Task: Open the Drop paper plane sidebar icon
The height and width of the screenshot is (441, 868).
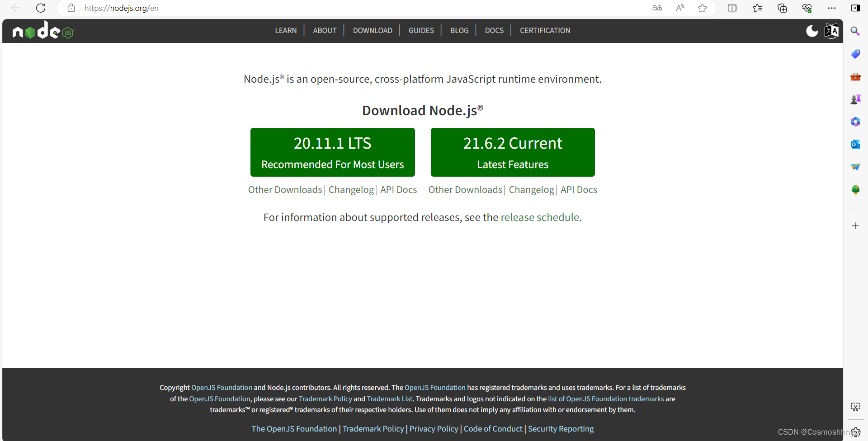Action: tap(855, 167)
